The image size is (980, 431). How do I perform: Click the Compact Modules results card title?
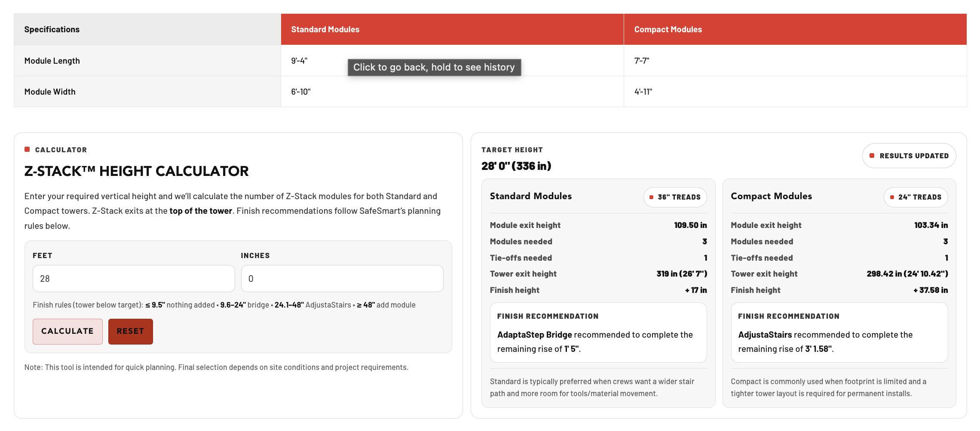point(772,196)
